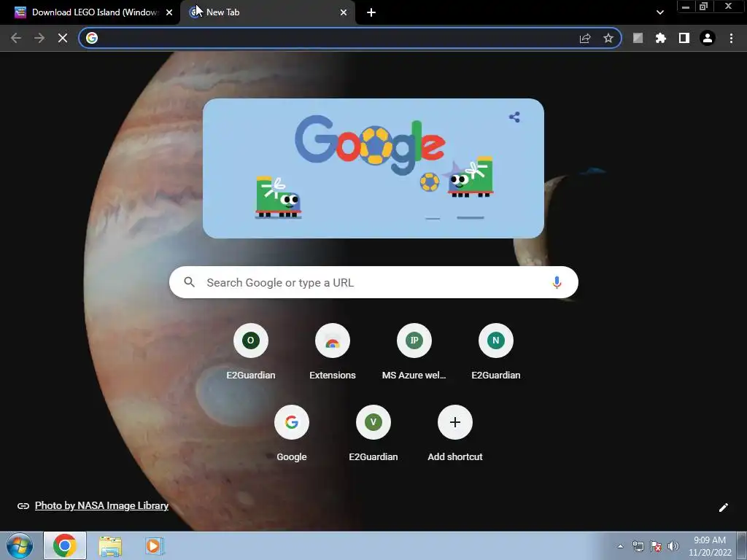The height and width of the screenshot is (560, 747).
Task: Open E2Guardian shortcut with V icon
Action: click(373, 433)
